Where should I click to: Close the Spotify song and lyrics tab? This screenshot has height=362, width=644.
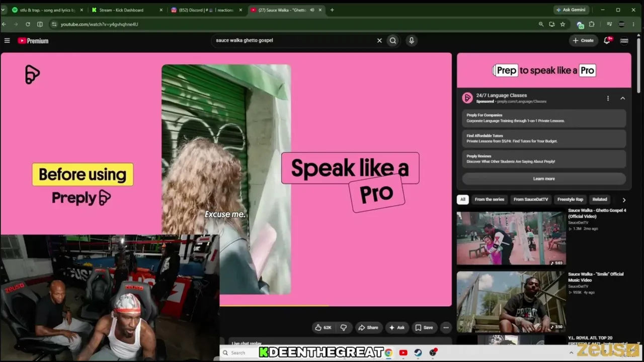pos(81,10)
